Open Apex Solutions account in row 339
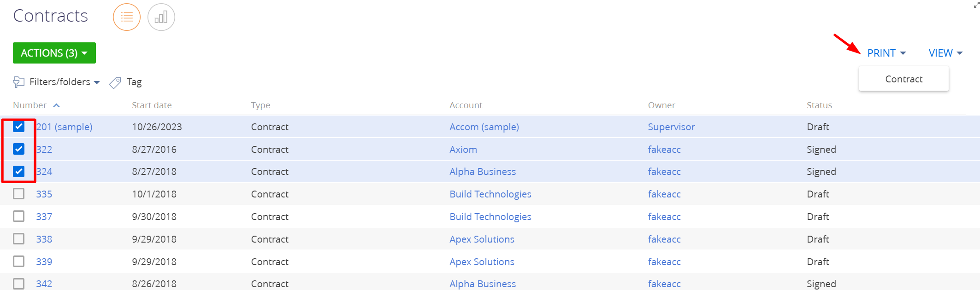 tap(482, 261)
